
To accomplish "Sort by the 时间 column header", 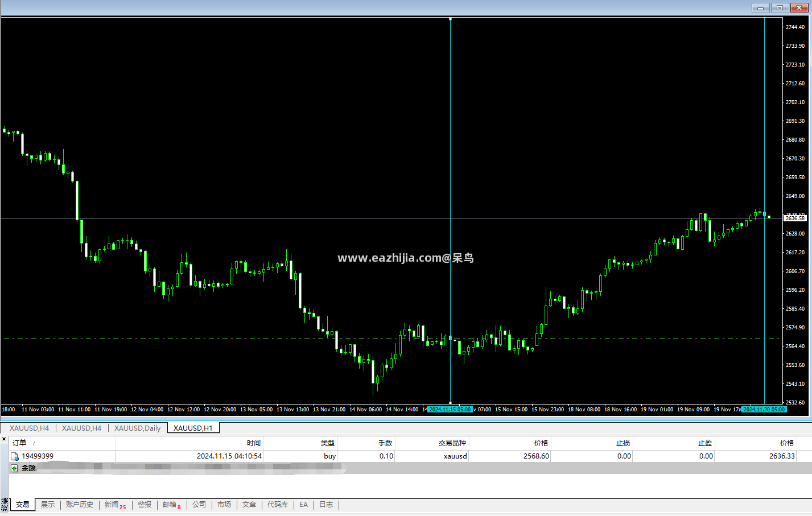I will 189,443.
